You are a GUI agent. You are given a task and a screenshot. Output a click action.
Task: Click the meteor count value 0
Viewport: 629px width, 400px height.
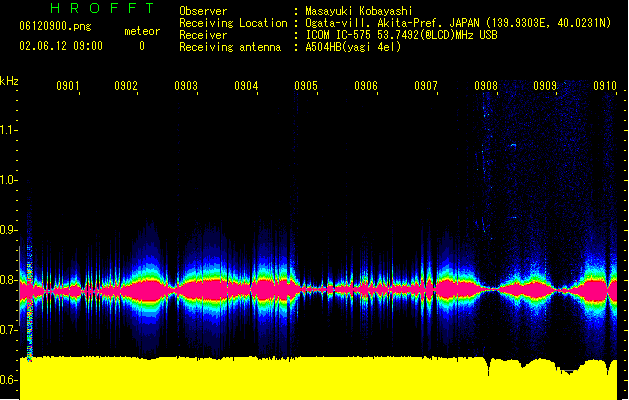[142, 46]
